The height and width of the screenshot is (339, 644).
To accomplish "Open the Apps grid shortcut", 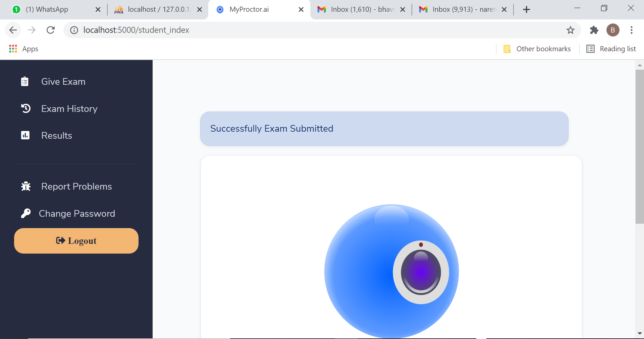I will point(23,49).
